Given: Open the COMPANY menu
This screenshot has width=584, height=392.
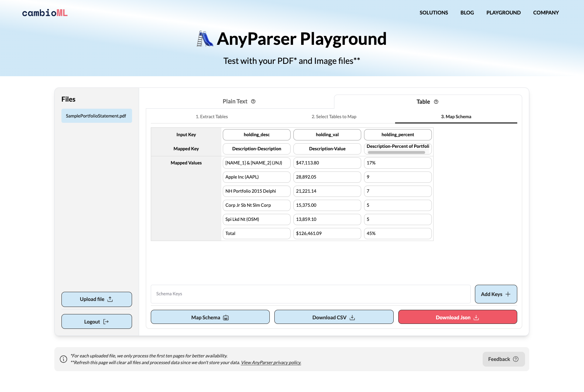Looking at the screenshot, I should pyautogui.click(x=546, y=13).
